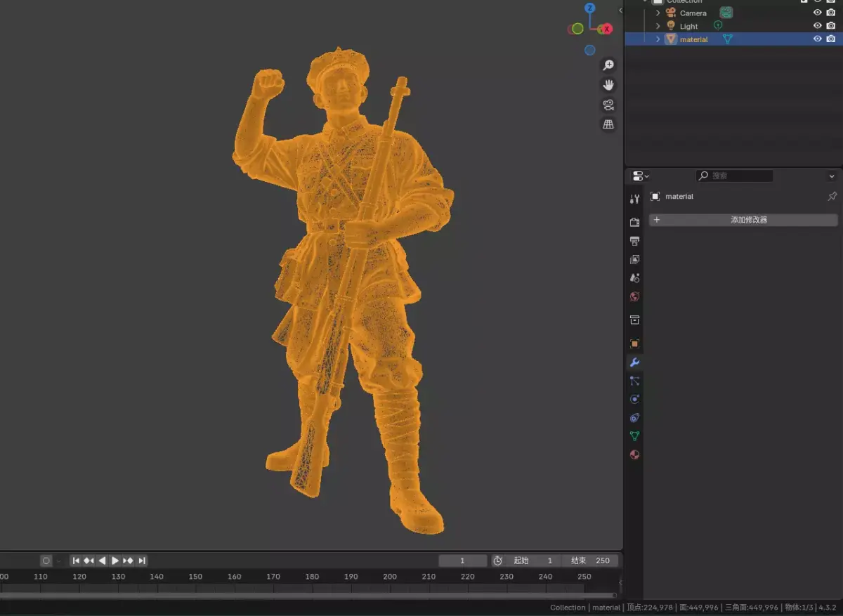Select the Light item in outliner

pyautogui.click(x=688, y=26)
